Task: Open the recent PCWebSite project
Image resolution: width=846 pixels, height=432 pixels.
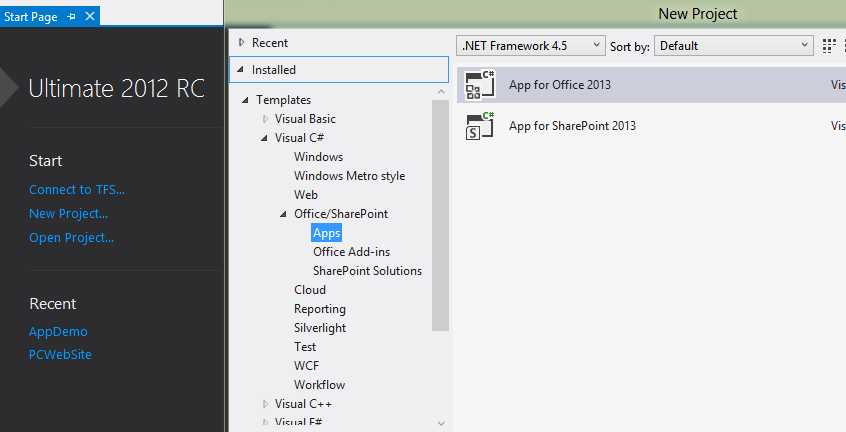Action: (x=60, y=354)
